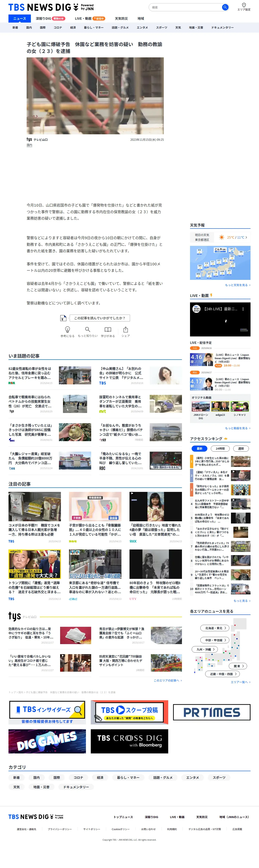This screenshot has height=868, width=259.
Task: Click the 参考になる lightbulb icon
Action: point(67,329)
